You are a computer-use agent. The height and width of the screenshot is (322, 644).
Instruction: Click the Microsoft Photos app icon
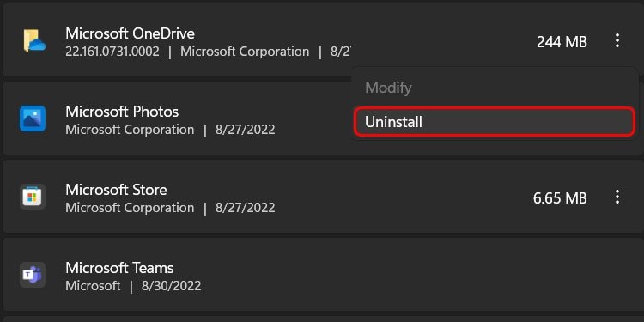pos(33,118)
